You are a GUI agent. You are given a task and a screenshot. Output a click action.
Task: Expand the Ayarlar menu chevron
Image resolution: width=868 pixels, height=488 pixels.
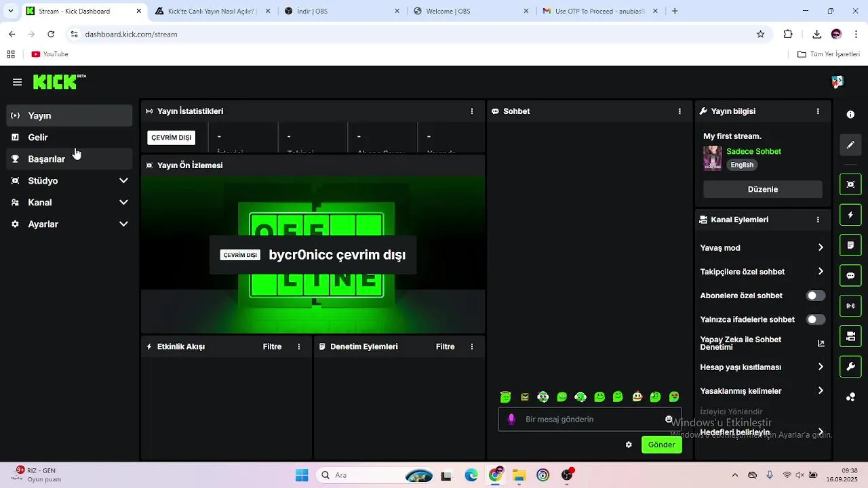[x=123, y=224]
